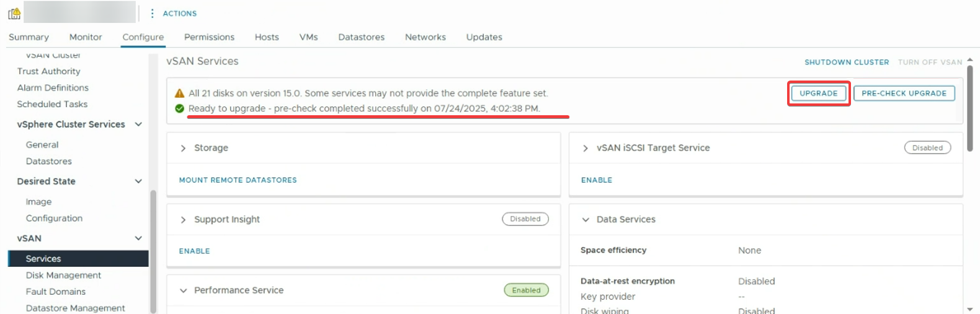Screen dimensions: 980x314
Task: Click the main pane scrollbar thumb
Action: click(x=970, y=108)
